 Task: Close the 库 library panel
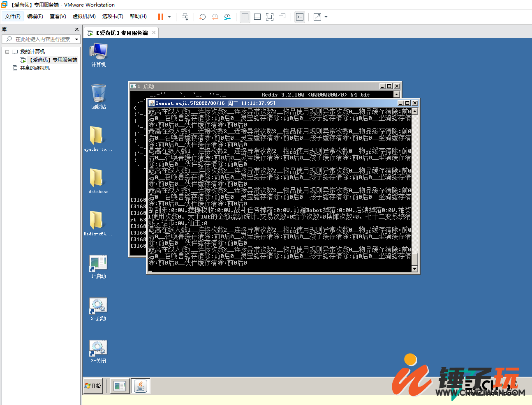pyautogui.click(x=77, y=30)
